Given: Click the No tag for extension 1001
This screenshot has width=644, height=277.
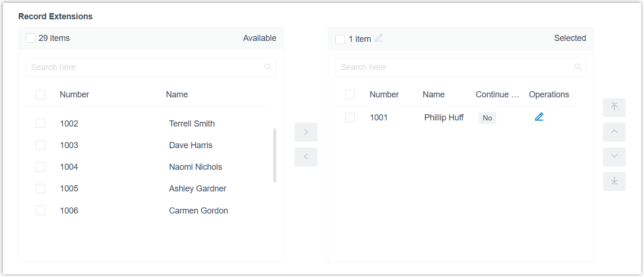Looking at the screenshot, I should point(487,118).
